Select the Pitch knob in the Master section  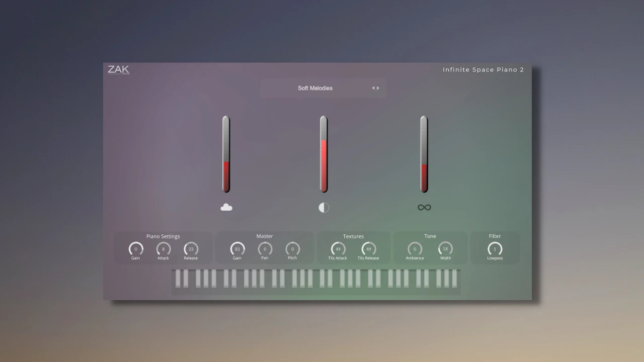[292, 249]
